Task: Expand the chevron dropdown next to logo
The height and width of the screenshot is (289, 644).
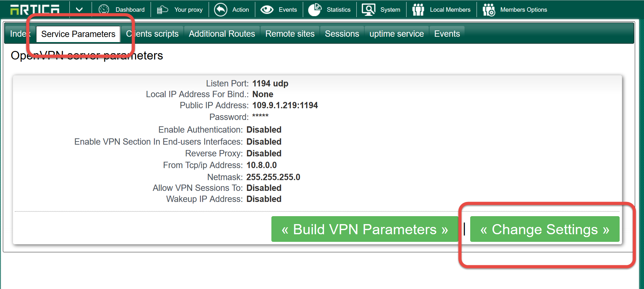Action: click(79, 9)
